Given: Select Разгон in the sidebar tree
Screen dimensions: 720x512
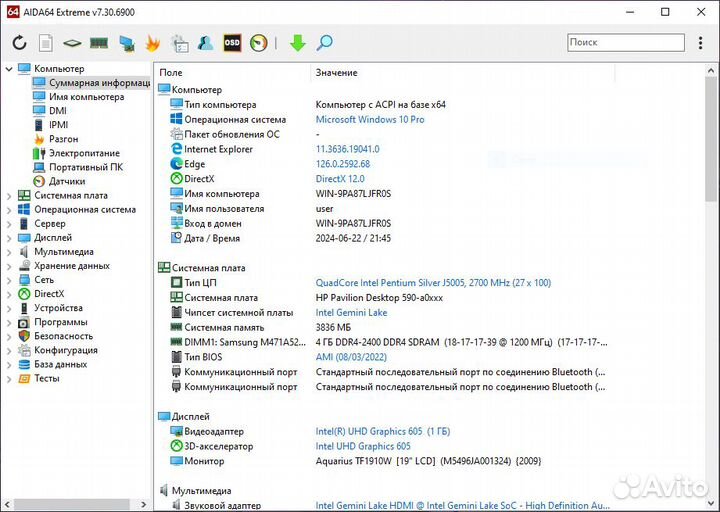Looking at the screenshot, I should click(x=63, y=139).
